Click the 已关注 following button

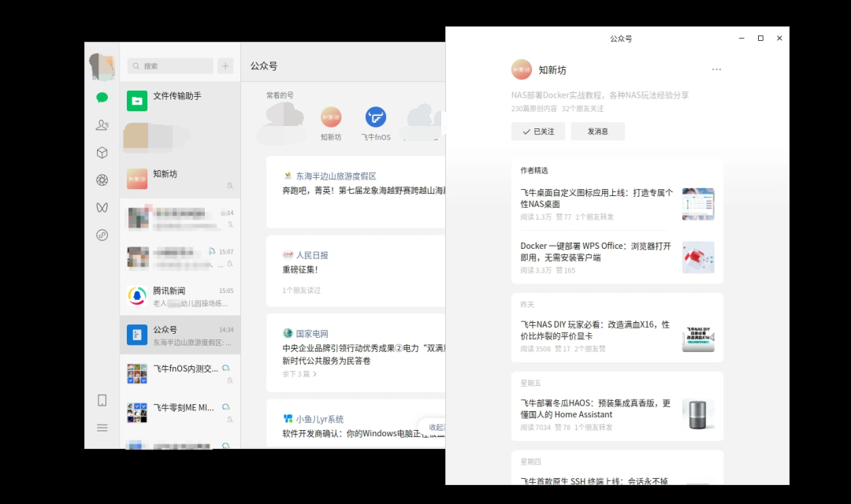pyautogui.click(x=538, y=132)
